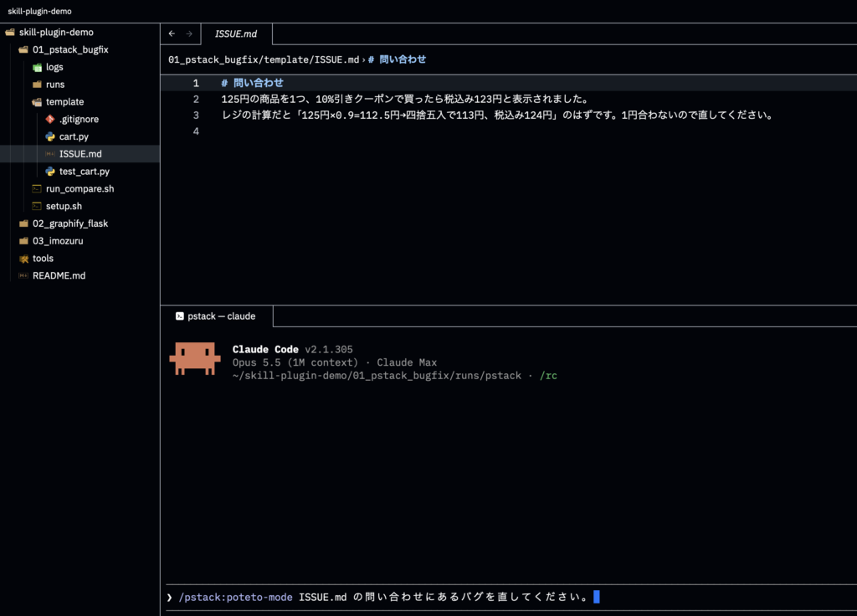Click line number 3 in the gutter
Image resolution: width=857 pixels, height=616 pixels.
196,116
